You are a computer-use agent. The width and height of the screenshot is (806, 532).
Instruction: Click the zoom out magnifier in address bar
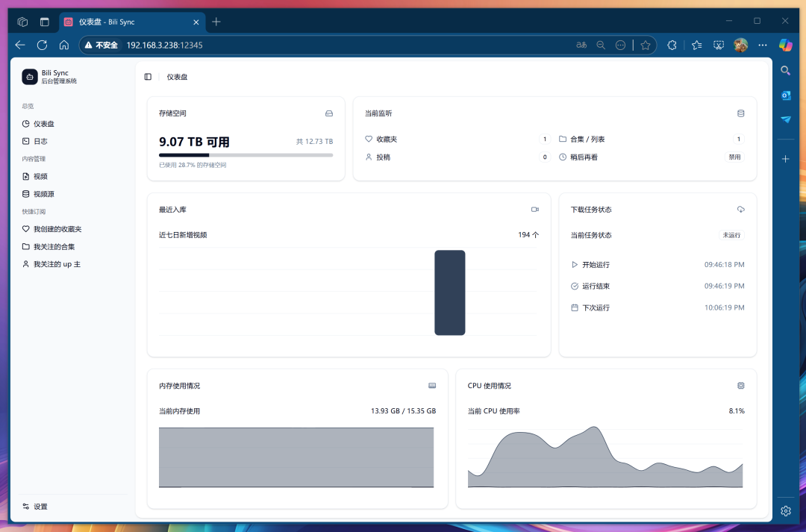(601, 46)
